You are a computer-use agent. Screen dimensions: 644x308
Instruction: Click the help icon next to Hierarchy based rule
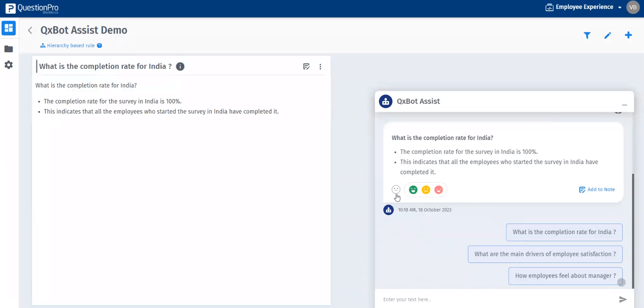click(x=99, y=45)
